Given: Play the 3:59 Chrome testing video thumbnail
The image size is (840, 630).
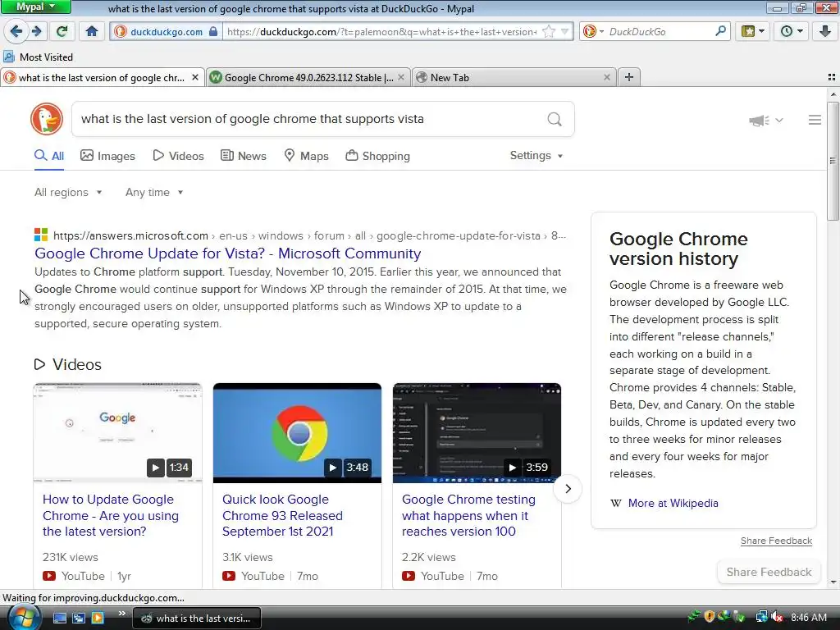Looking at the screenshot, I should (477, 433).
